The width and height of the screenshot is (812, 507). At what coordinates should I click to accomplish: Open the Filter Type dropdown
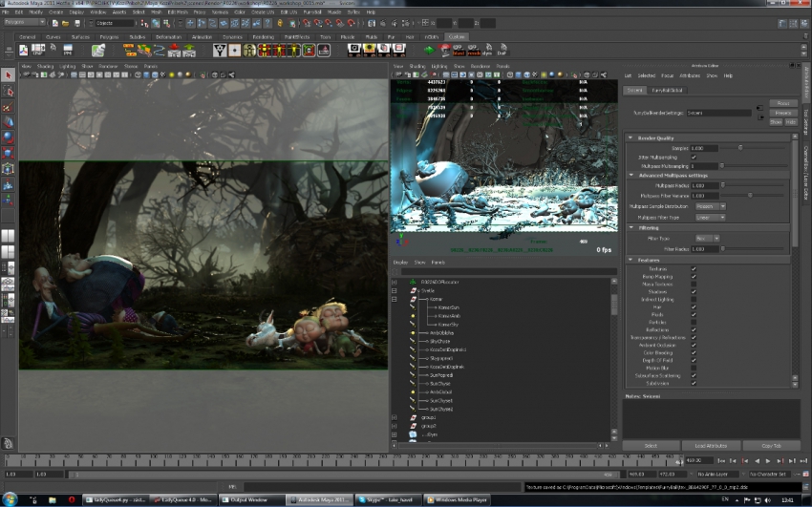[x=707, y=239]
